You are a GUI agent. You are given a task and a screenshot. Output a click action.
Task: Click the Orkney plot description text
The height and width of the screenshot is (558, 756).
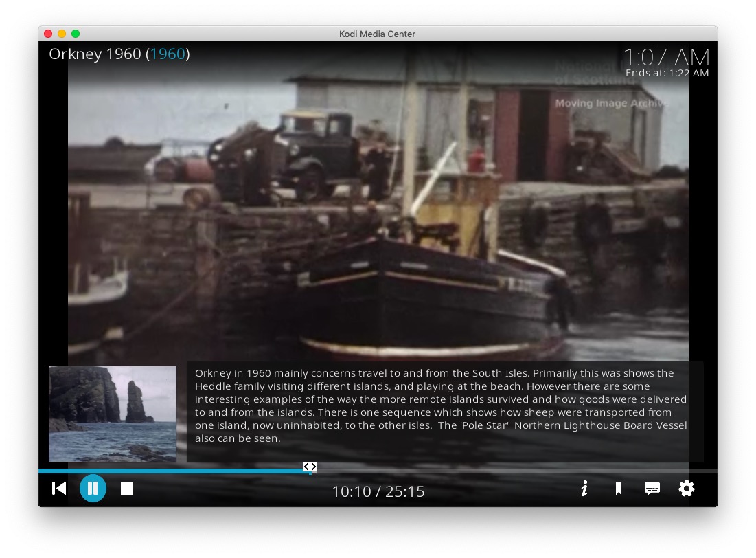coord(440,405)
